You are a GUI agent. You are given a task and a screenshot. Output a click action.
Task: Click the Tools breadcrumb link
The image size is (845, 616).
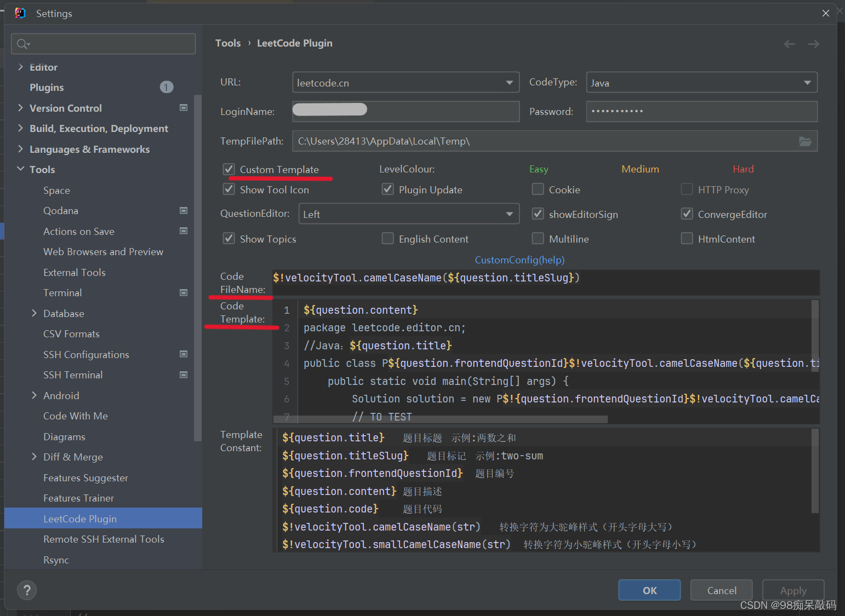[228, 43]
